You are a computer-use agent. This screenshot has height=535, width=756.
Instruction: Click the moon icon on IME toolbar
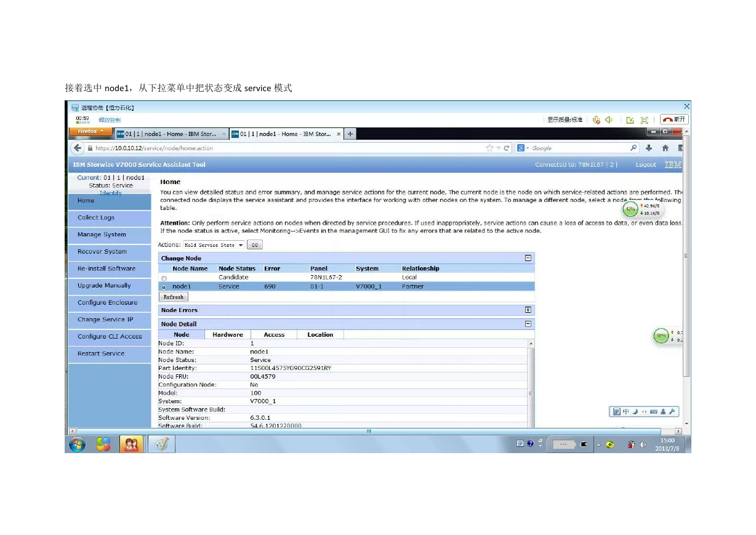(x=635, y=412)
